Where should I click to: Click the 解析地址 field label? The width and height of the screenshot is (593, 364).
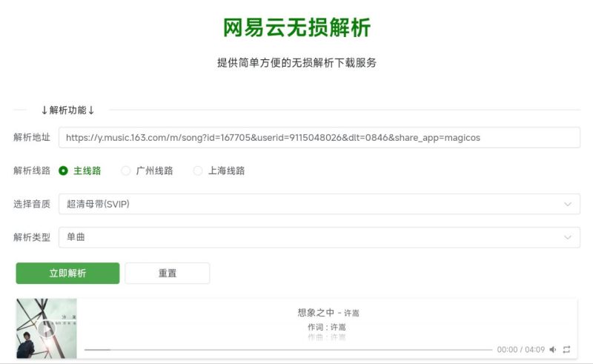32,137
